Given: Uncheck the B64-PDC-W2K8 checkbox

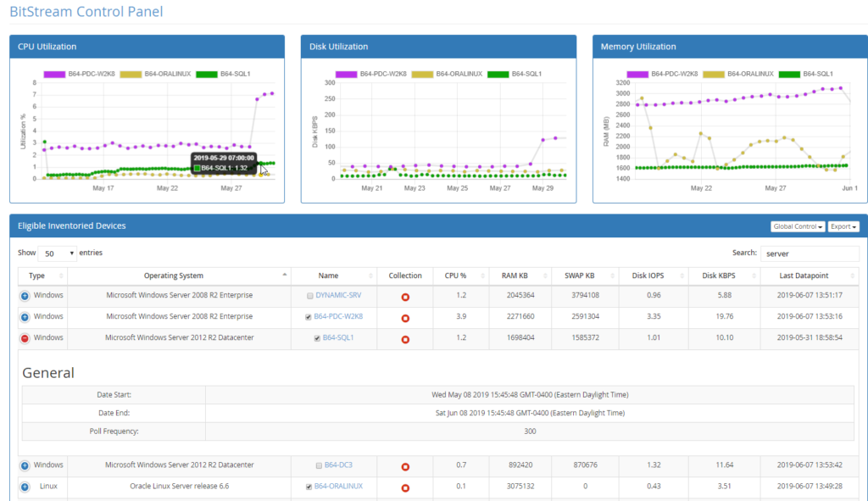Looking at the screenshot, I should (x=308, y=317).
